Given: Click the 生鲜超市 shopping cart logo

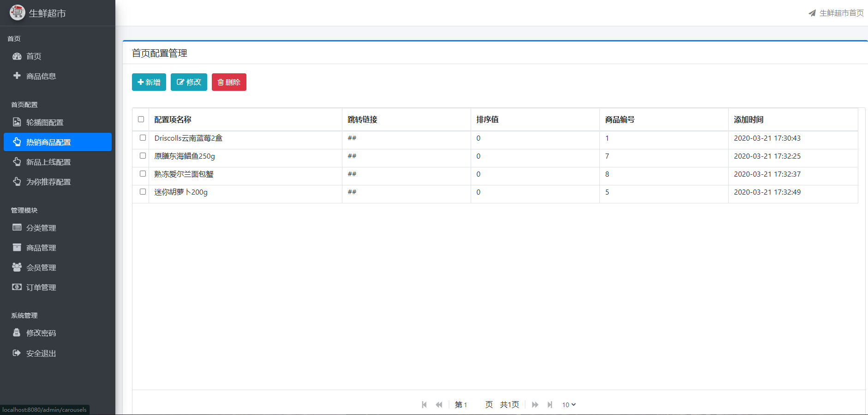Looking at the screenshot, I should (x=17, y=13).
